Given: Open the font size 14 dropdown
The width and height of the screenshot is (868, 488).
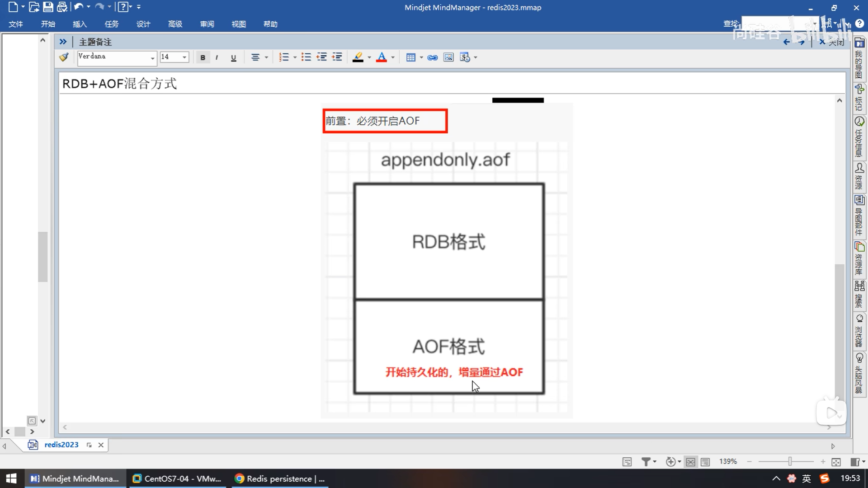Looking at the screenshot, I should (x=184, y=57).
